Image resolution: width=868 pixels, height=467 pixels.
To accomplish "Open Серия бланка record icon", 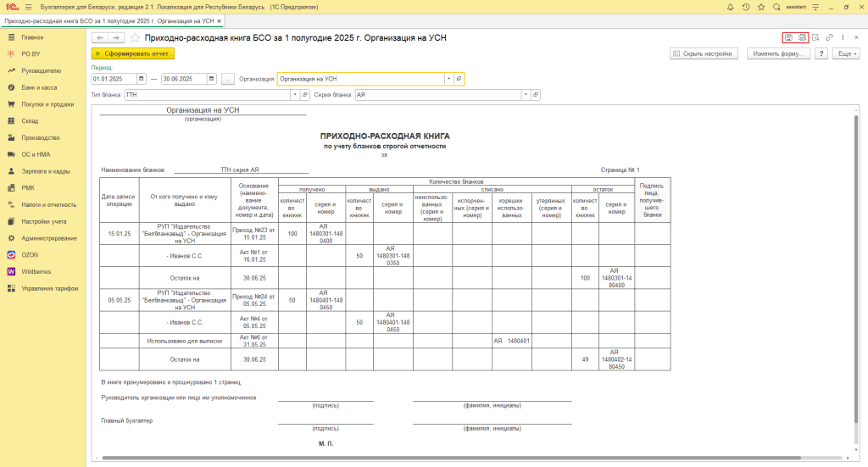I will click(x=536, y=95).
